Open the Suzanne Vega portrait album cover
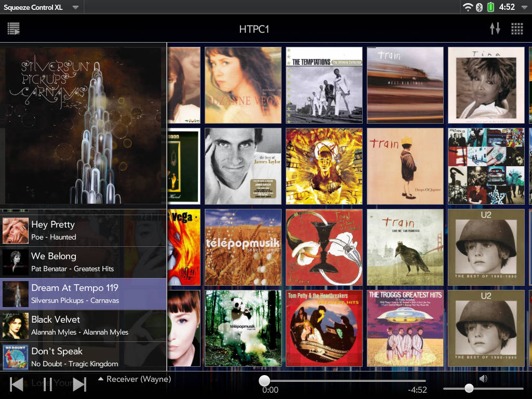This screenshot has width=532, height=399. tap(243, 85)
